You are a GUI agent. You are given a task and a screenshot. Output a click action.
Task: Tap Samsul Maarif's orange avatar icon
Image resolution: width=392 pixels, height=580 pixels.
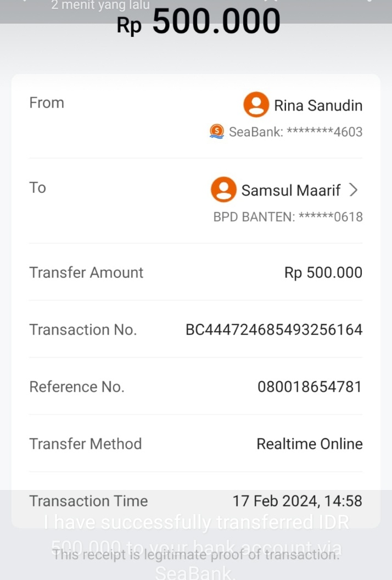coord(223,190)
